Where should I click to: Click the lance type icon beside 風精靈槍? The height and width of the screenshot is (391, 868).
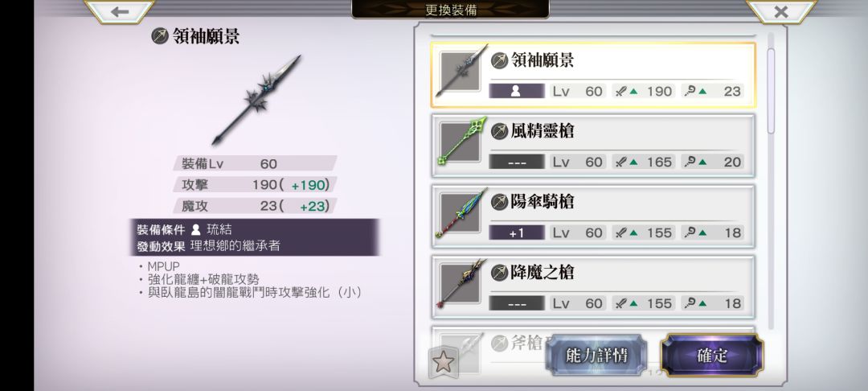pos(499,131)
